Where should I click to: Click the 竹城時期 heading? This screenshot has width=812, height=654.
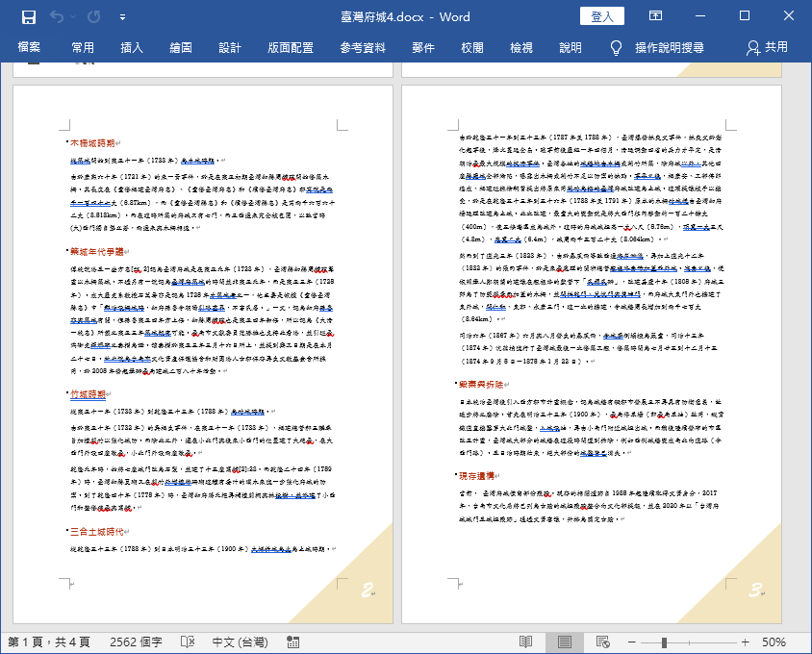point(89,394)
